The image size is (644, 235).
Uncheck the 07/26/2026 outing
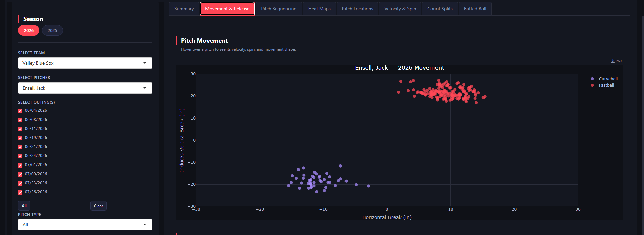[20, 192]
